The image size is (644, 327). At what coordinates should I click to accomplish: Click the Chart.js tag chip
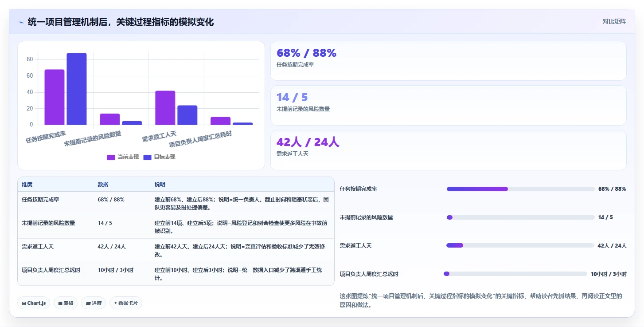coord(34,303)
